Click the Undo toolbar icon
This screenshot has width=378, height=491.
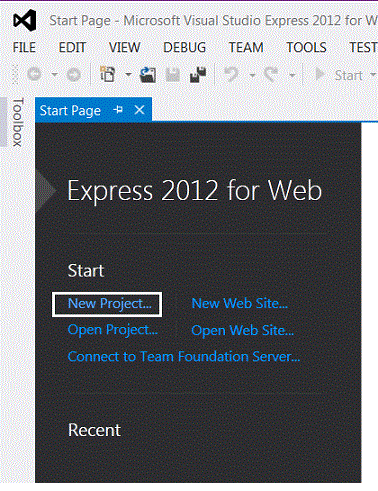click(x=231, y=74)
